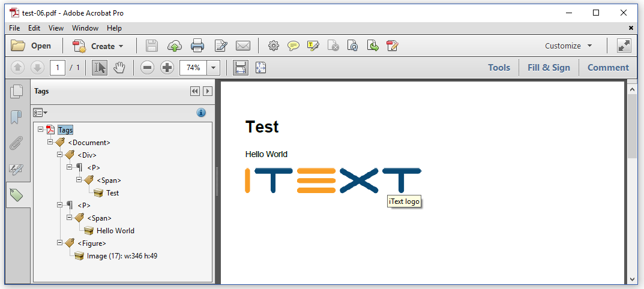644x289 pixels.
Task: Click the Open folder button
Action: [x=31, y=46]
